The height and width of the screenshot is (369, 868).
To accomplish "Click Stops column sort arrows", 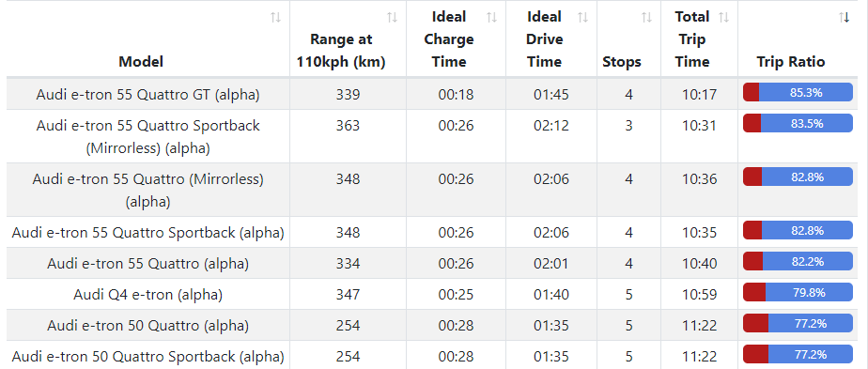I will (x=646, y=18).
